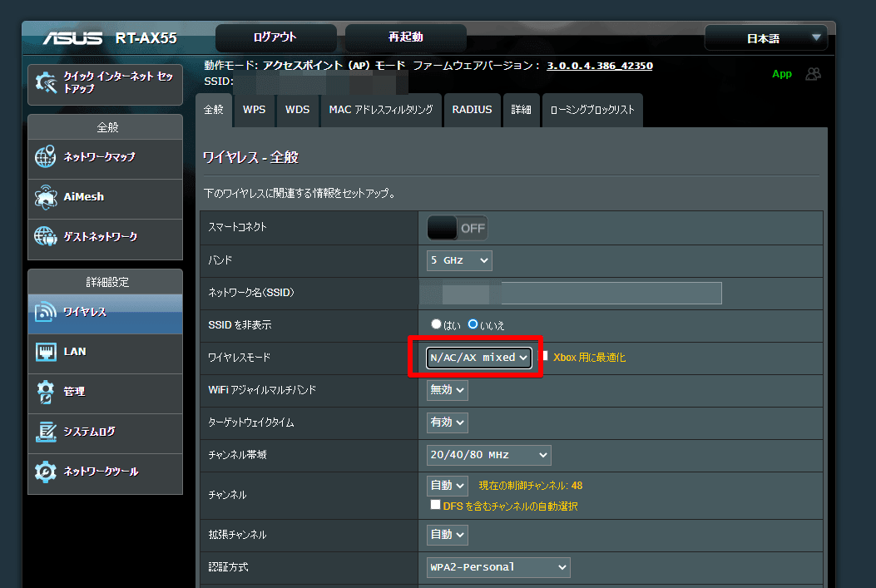Open the Network Tools icon

pos(46,472)
